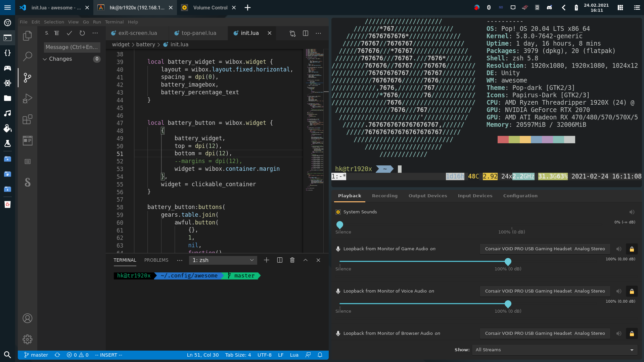Click the code minimap in the editor
The image size is (644, 362).
[x=314, y=121]
